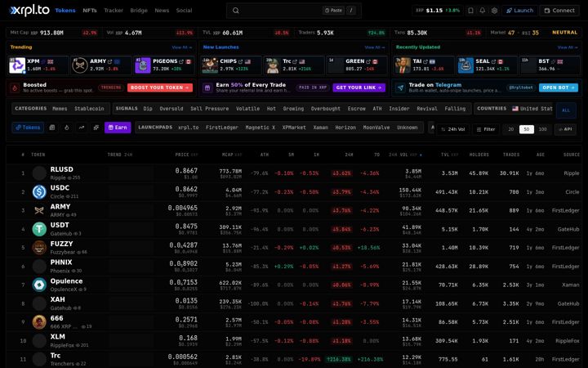The image size is (588, 368).
Task: Set rows per page to 100
Action: click(542, 129)
